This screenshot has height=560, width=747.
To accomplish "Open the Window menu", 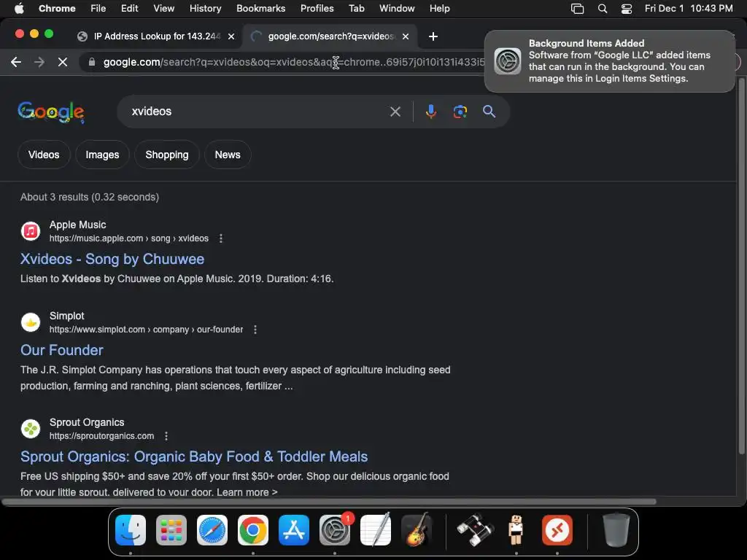I will point(397,8).
